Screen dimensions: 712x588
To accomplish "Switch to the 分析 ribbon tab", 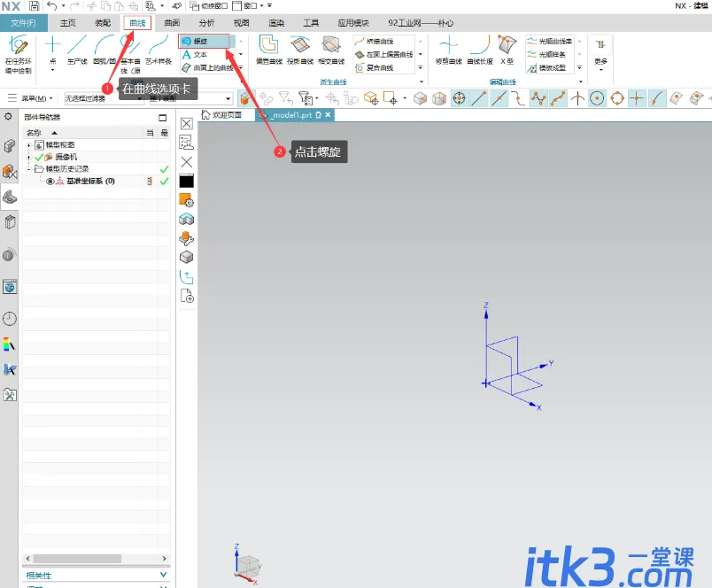I will pos(206,23).
